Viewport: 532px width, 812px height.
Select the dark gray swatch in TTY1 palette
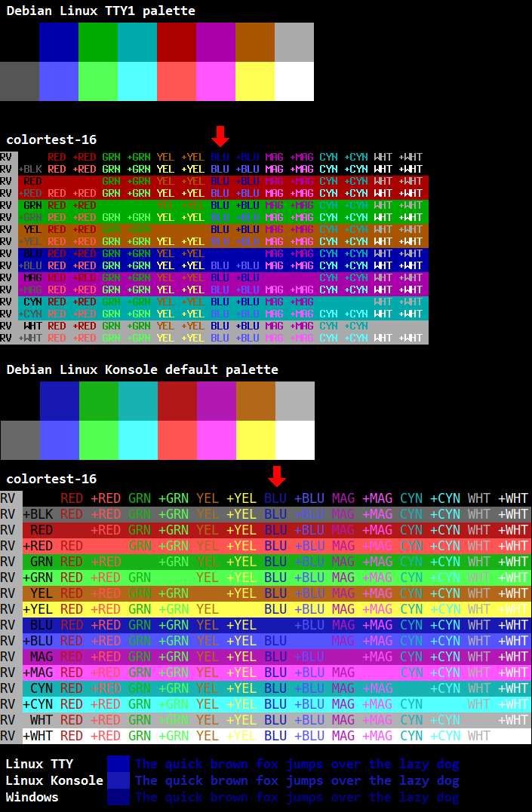tap(20, 81)
